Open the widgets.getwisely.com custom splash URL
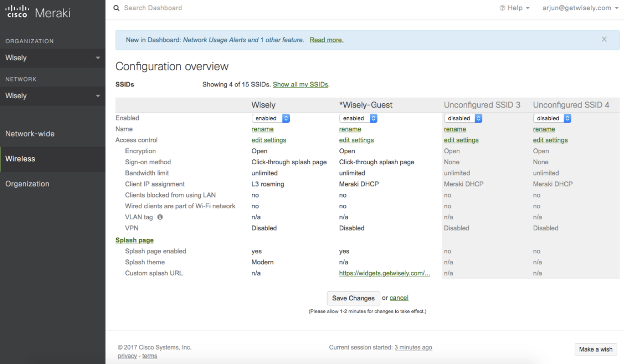 point(384,273)
